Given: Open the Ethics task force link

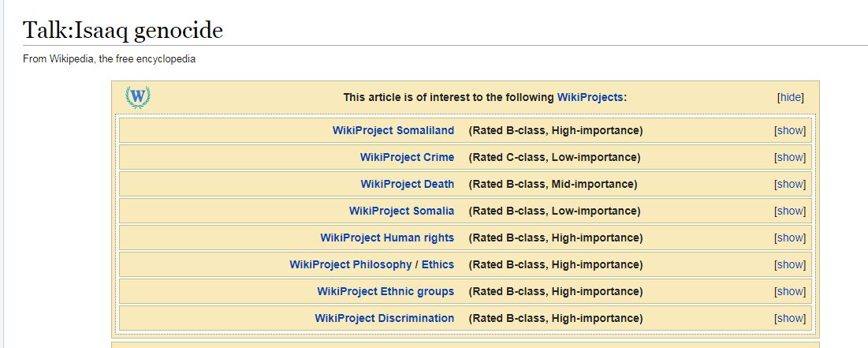Looking at the screenshot, I should coord(438,265).
